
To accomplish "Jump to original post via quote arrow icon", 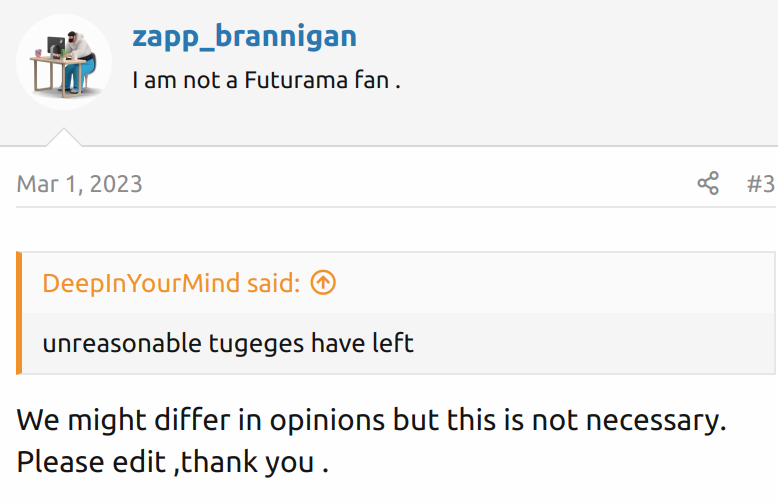I will click(x=323, y=283).
